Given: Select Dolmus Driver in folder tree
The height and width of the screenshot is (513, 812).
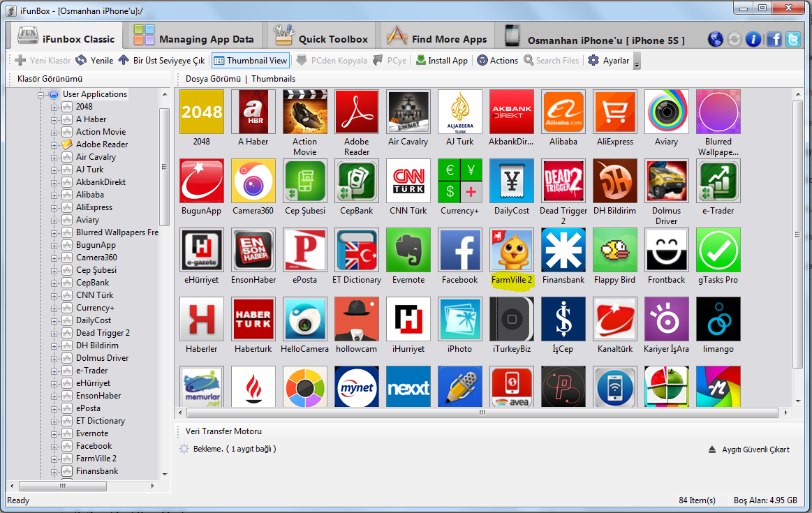Looking at the screenshot, I should tap(102, 357).
